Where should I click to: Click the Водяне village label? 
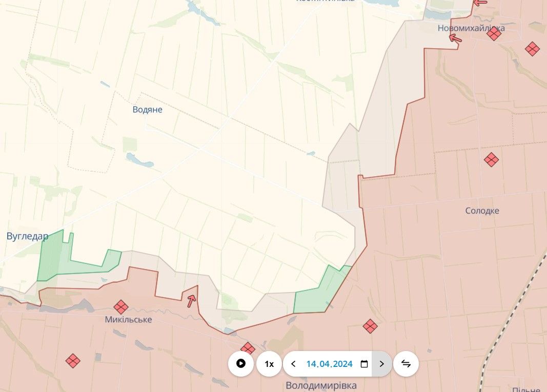click(147, 110)
